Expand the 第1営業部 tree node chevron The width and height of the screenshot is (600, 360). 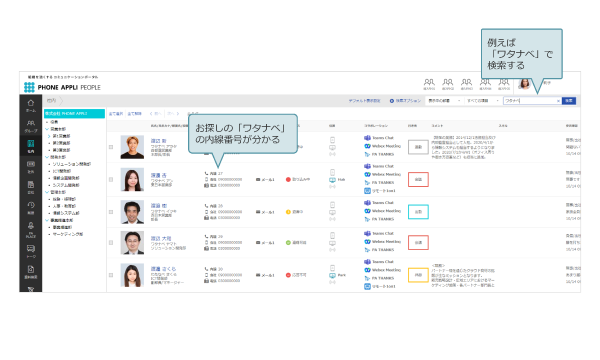(x=49, y=136)
